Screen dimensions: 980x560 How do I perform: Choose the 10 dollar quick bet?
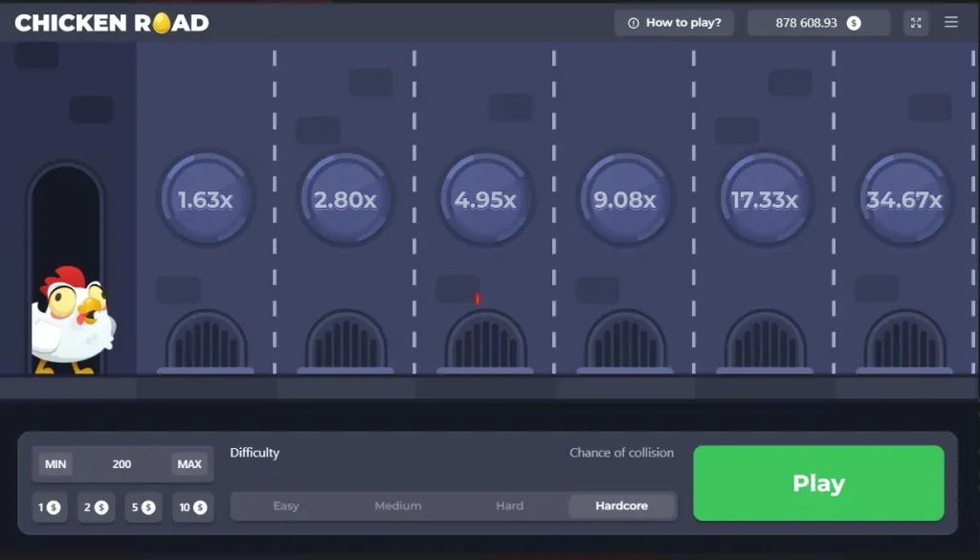[192, 507]
